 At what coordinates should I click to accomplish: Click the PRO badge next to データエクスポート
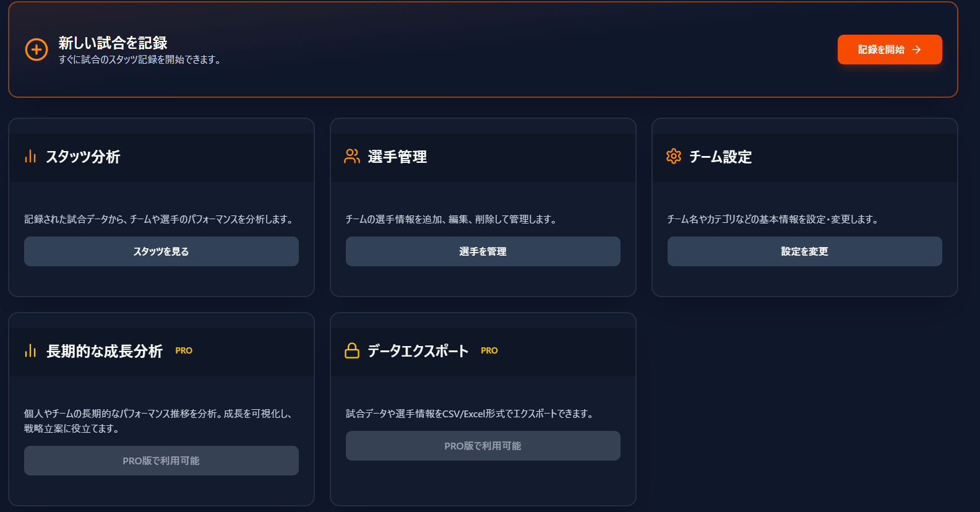[x=489, y=350]
